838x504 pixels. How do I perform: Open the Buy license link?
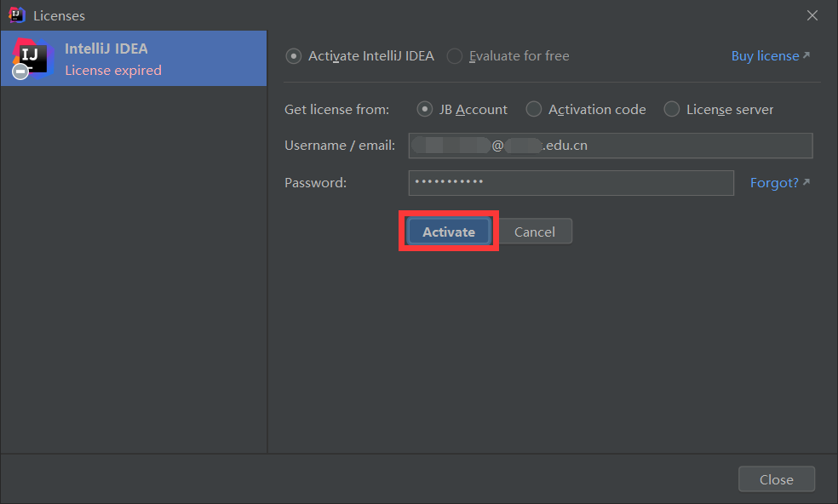coord(770,56)
